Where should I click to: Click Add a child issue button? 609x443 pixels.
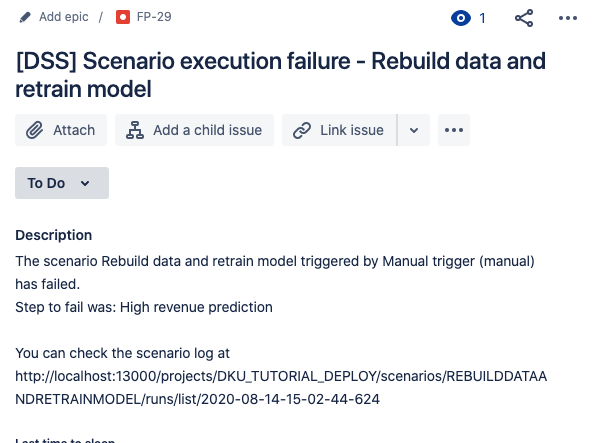pyautogui.click(x=195, y=130)
